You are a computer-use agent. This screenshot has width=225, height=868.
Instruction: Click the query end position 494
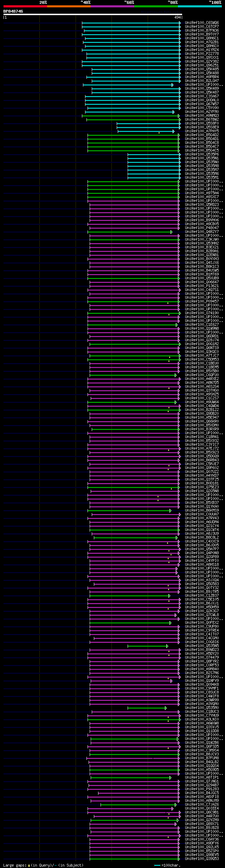point(178,17)
